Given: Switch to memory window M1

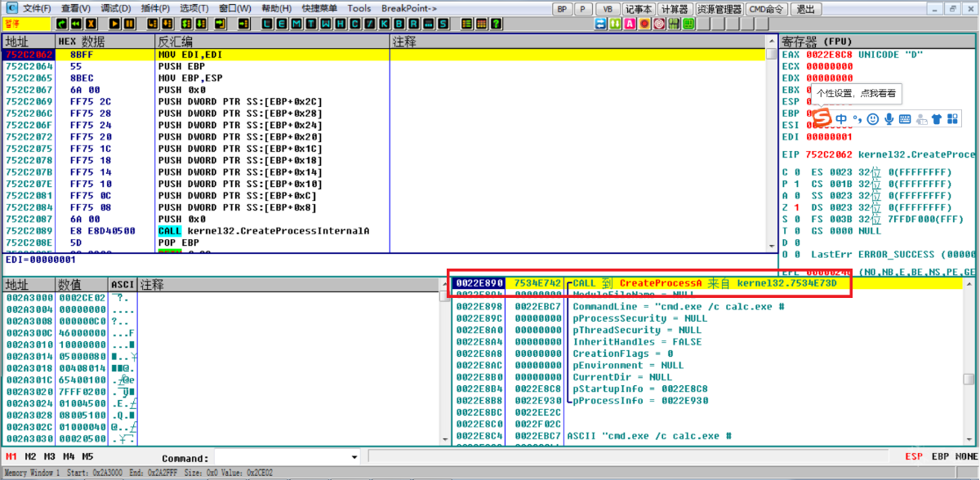Looking at the screenshot, I should coord(11,457).
